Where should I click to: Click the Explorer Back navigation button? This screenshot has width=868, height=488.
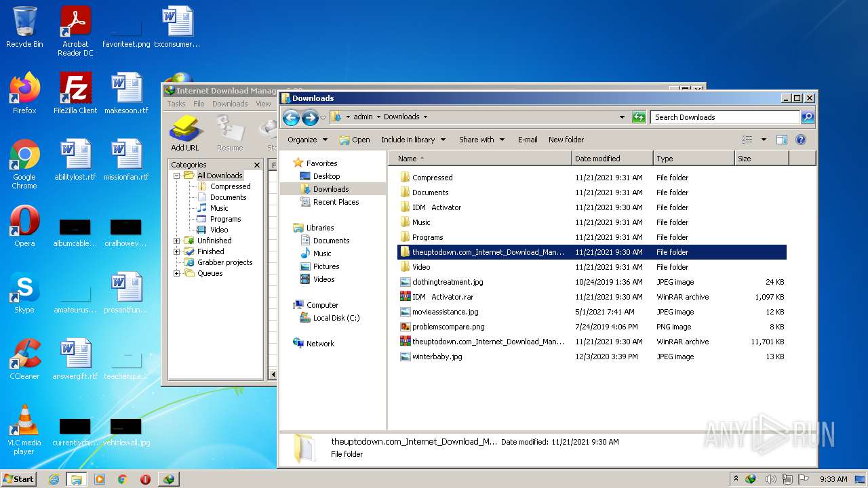click(x=291, y=117)
